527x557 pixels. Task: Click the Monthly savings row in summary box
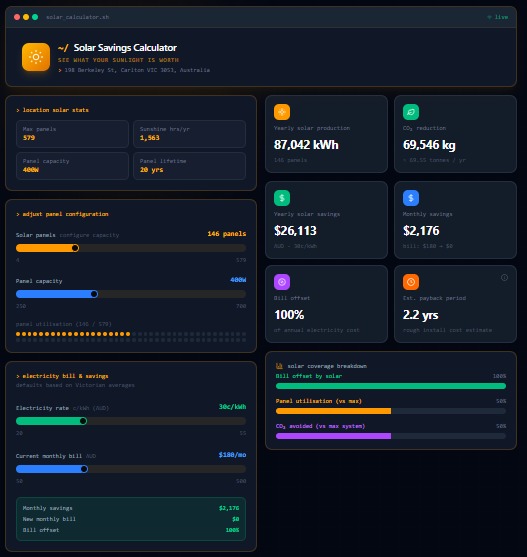(131, 508)
